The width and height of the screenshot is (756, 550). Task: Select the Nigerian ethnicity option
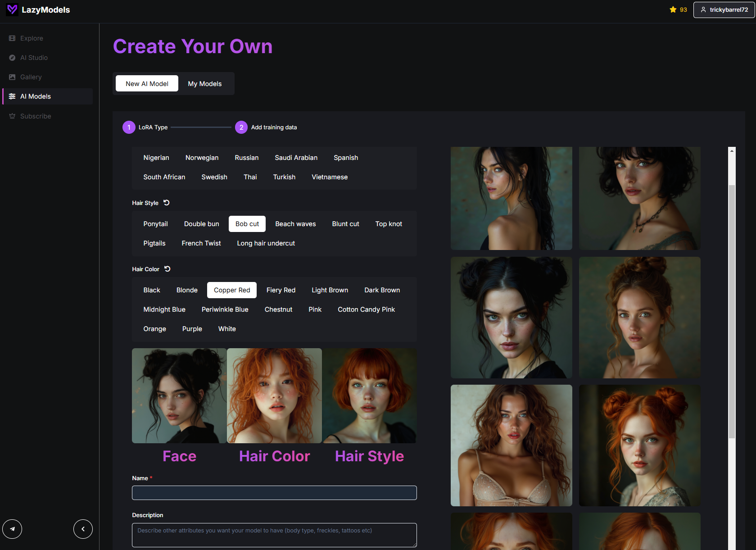click(x=156, y=158)
